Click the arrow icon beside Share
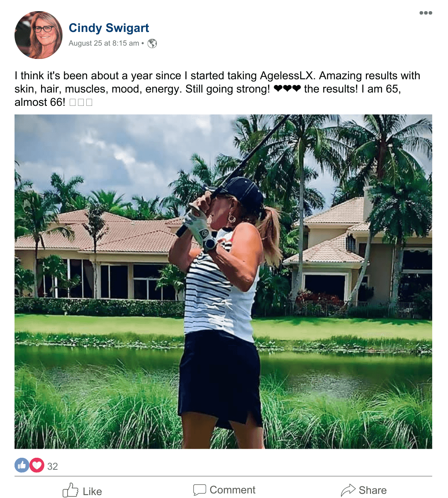This screenshot has height=498, width=448. pos(348,490)
